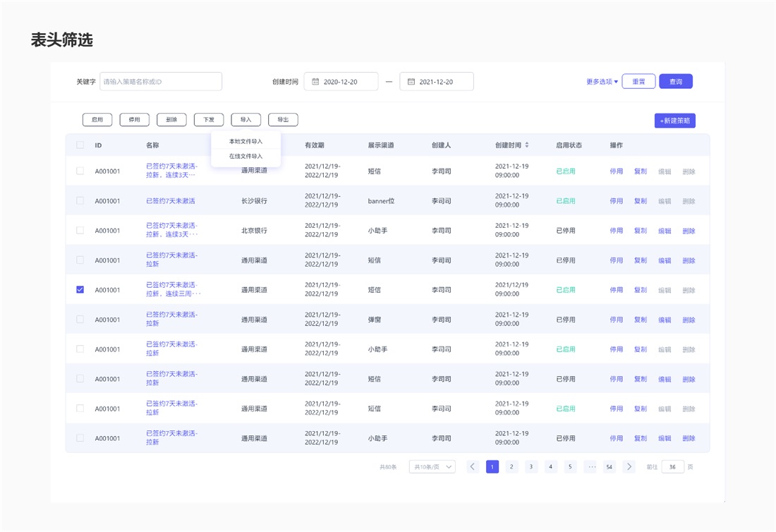The height and width of the screenshot is (532, 776).
Task: Go to page 5
Action: click(x=570, y=466)
